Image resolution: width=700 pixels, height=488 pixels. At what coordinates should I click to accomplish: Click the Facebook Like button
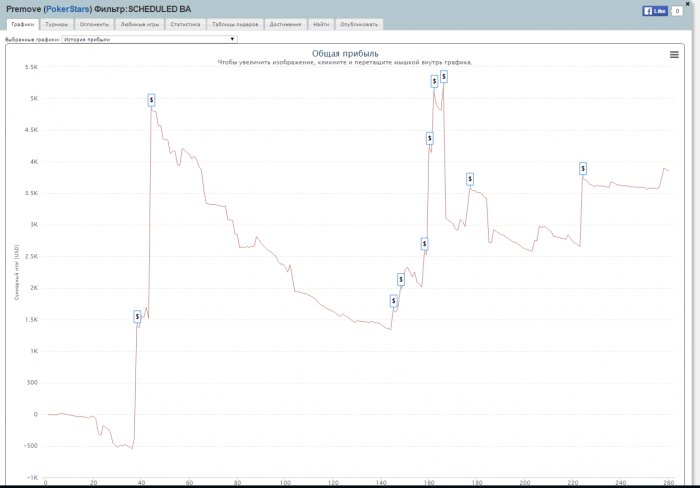(655, 11)
